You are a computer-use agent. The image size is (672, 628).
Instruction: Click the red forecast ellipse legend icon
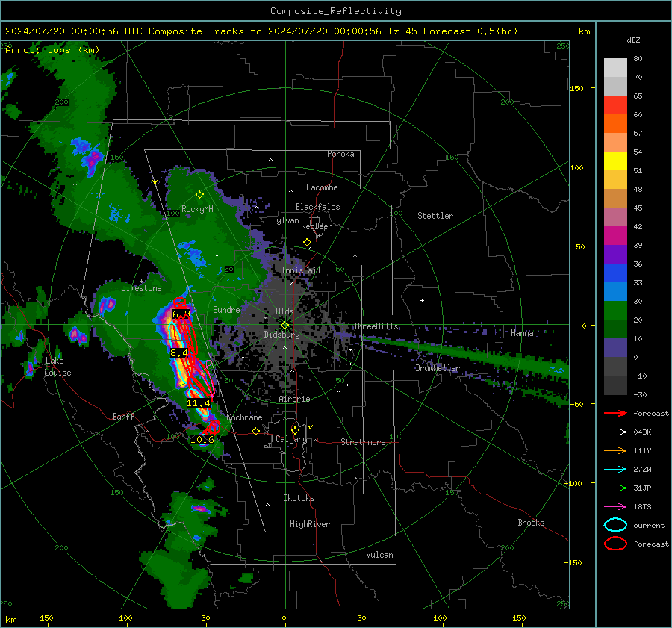pos(615,544)
